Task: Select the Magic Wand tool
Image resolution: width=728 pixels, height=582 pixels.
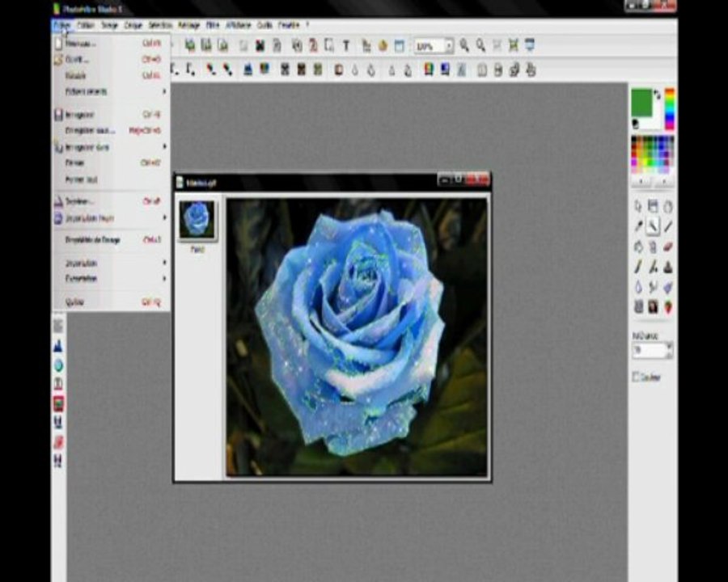Action: pyautogui.click(x=653, y=226)
